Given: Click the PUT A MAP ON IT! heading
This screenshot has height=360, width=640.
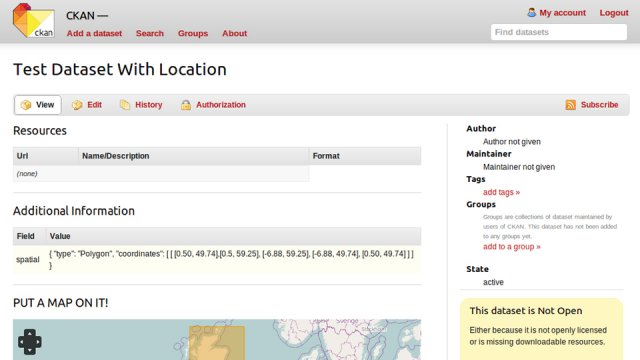Looking at the screenshot, I should click(x=60, y=303).
